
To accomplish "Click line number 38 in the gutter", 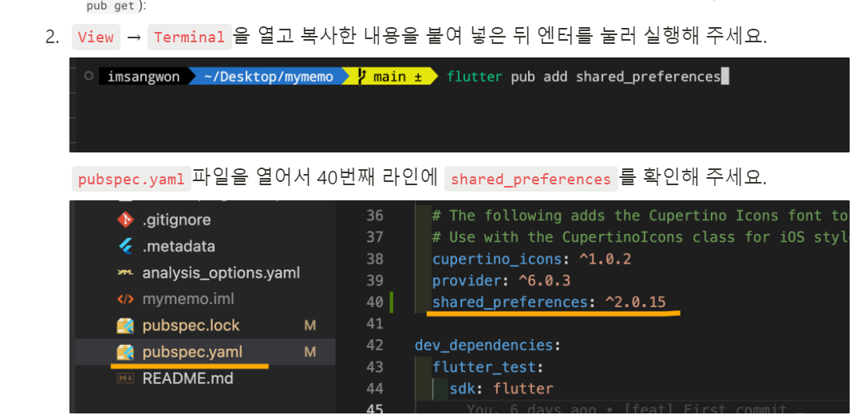I will [374, 259].
